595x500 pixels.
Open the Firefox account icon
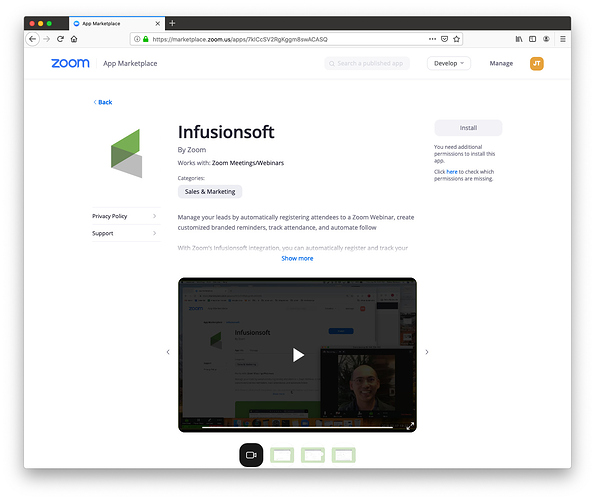tap(546, 39)
